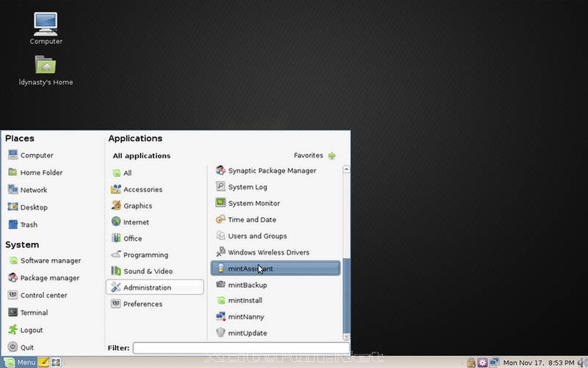The image size is (588, 368).
Task: Open ldynasty's Home desktop folder
Action: click(46, 70)
